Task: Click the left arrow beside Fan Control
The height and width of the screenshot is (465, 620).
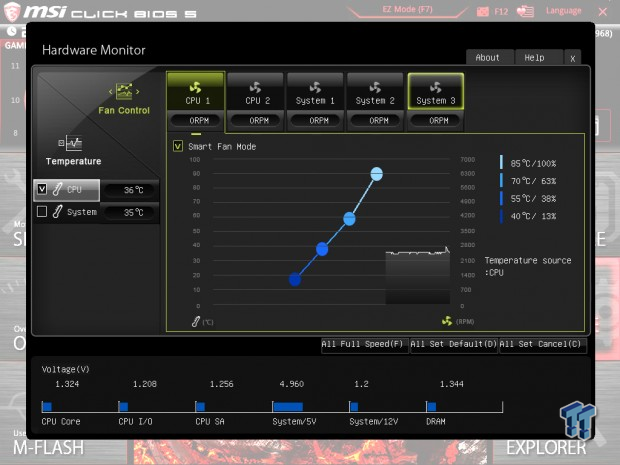Action: click(111, 92)
